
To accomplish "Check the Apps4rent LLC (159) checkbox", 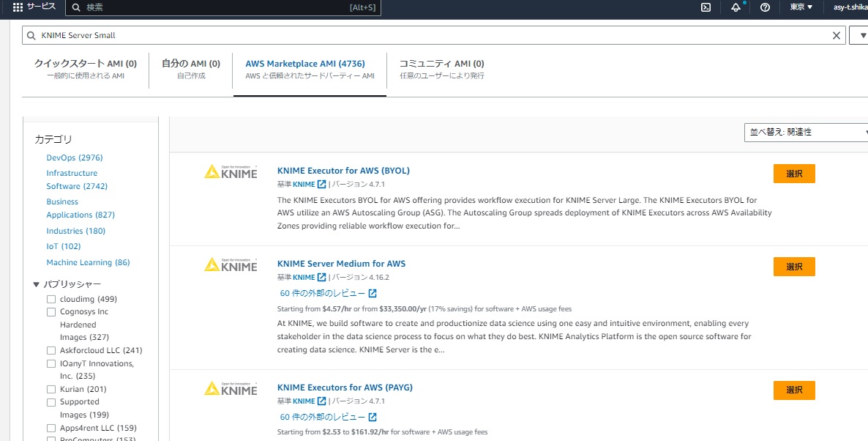I will click(51, 429).
